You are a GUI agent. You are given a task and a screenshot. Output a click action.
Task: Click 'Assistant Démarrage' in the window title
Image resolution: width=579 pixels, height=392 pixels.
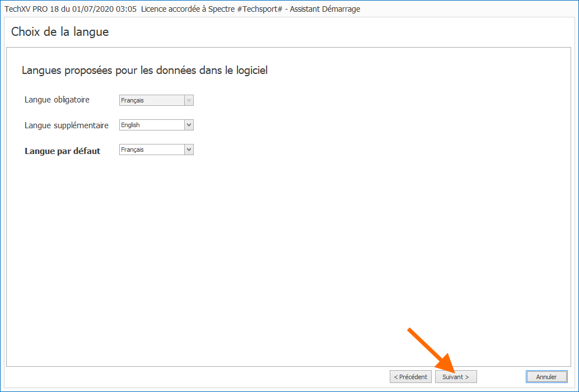click(325, 9)
